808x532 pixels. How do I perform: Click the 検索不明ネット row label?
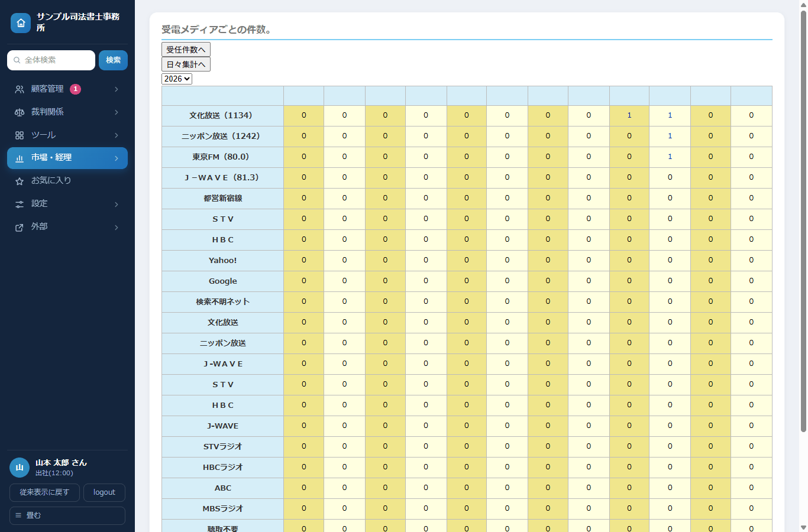[x=222, y=302]
